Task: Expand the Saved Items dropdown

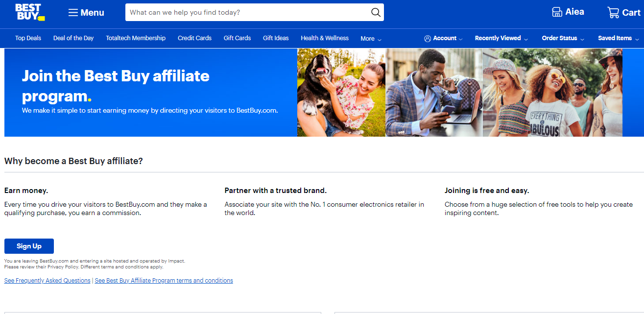Action: [x=619, y=38]
